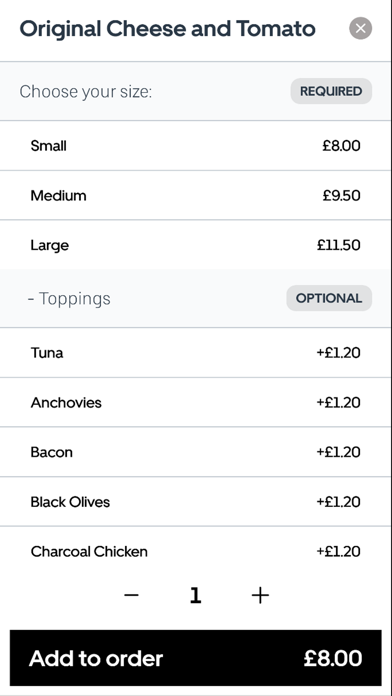The width and height of the screenshot is (392, 696).
Task: Select the Medium size option
Action: pyautogui.click(x=195, y=195)
